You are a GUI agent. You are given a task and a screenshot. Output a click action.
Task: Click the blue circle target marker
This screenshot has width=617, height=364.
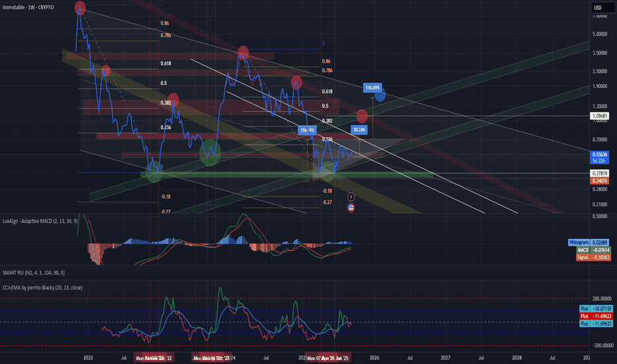[380, 95]
